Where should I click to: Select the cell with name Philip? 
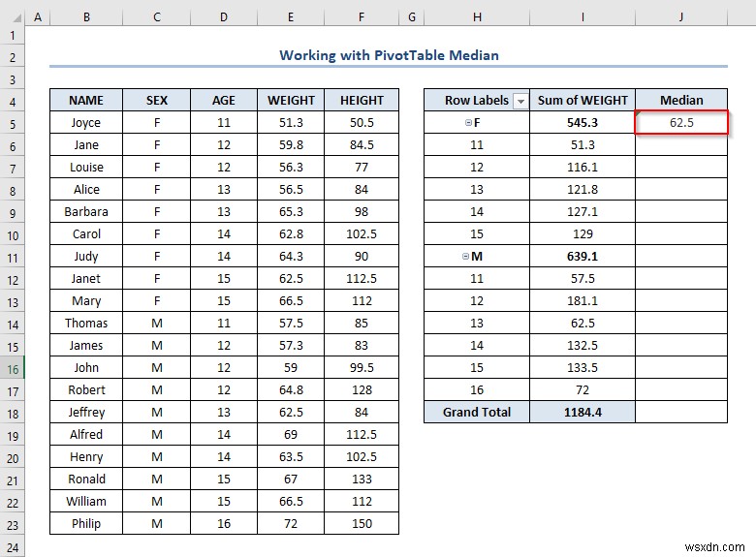coord(86,524)
